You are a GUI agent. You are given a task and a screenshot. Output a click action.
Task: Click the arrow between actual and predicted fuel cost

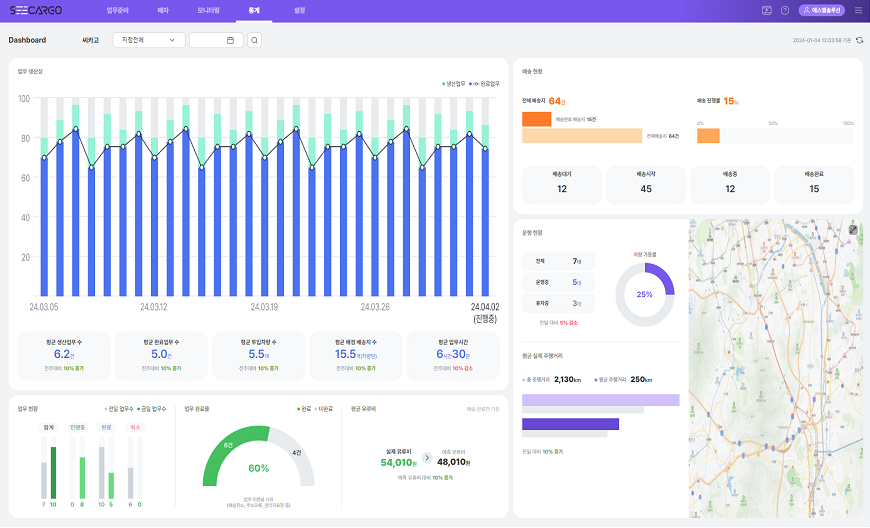427,458
